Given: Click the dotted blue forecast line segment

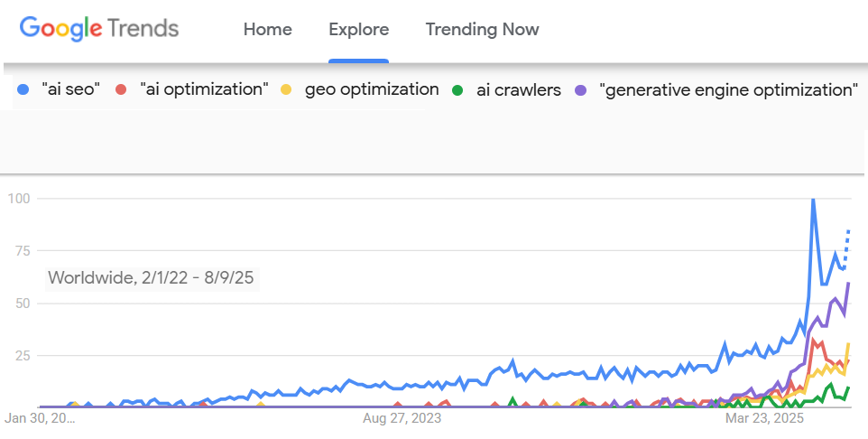Looking at the screenshot, I should point(847,244).
